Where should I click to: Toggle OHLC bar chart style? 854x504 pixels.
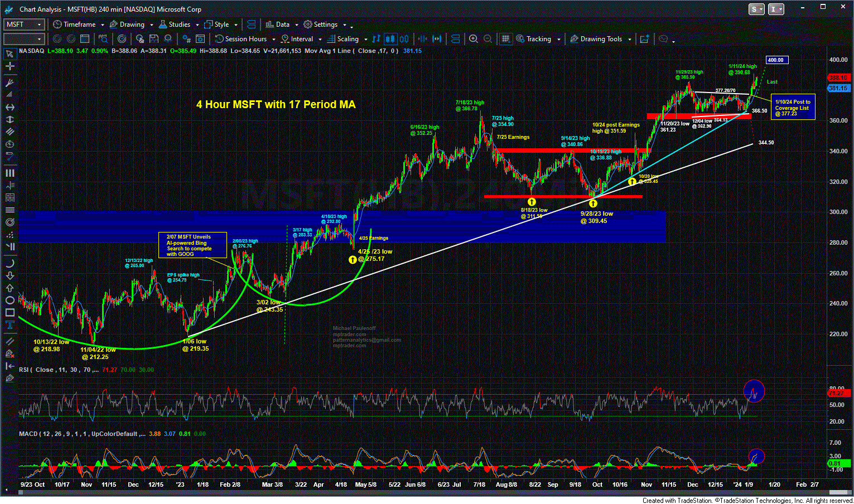[x=376, y=39]
